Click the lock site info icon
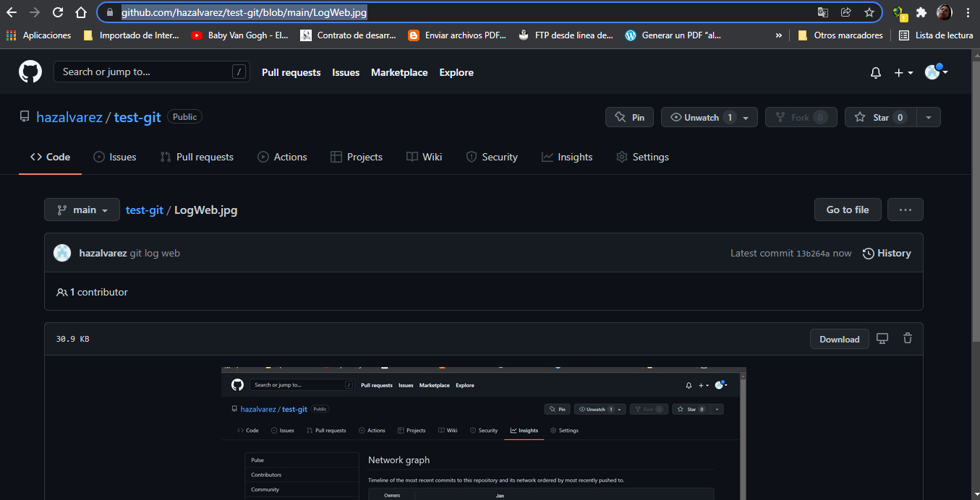980x500 pixels. [109, 12]
